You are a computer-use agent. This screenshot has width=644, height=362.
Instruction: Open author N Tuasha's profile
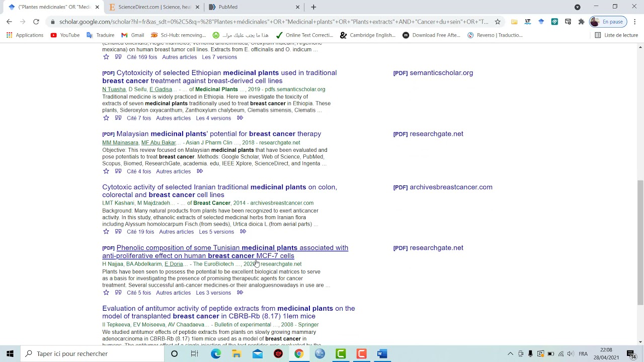[x=114, y=89]
